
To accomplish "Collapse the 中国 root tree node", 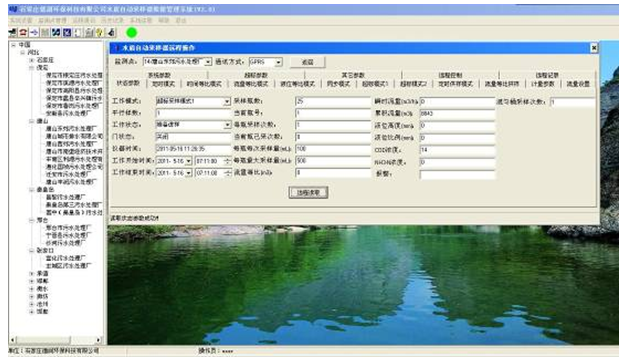I will pos(13,45).
